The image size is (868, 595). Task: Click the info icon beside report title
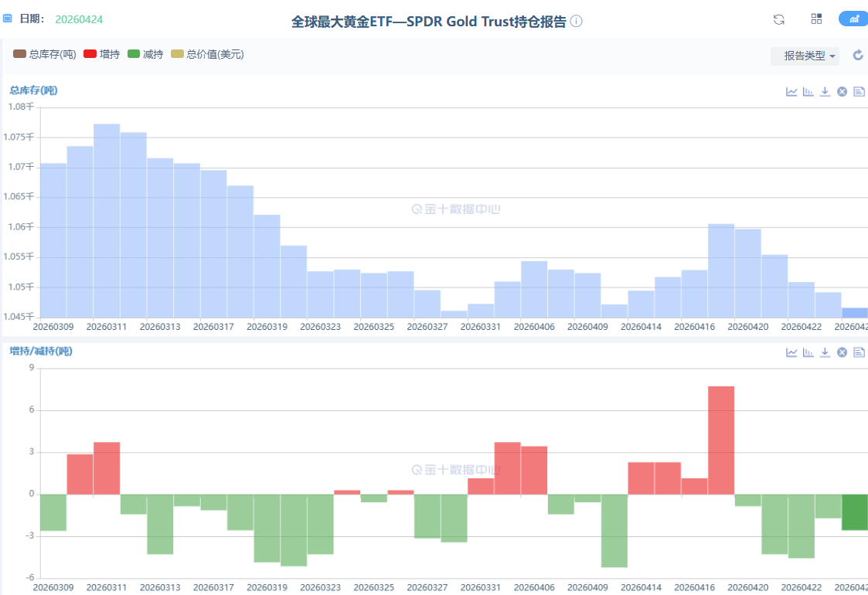pyautogui.click(x=577, y=22)
